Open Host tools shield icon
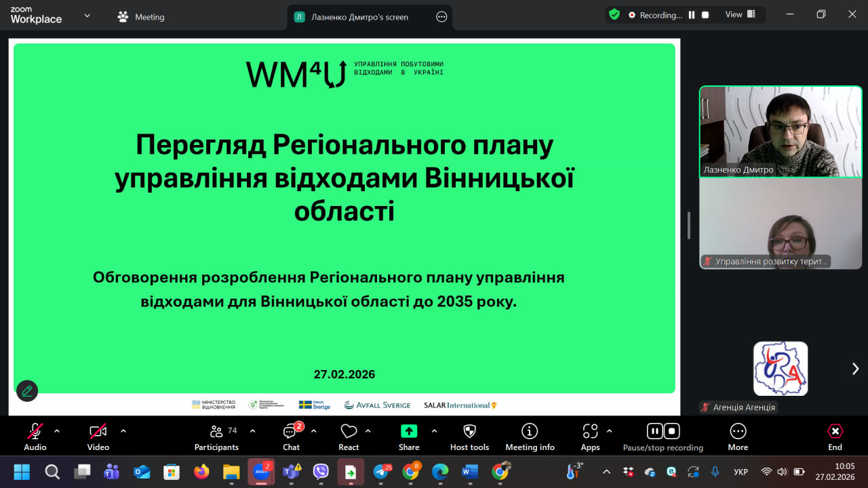 (x=469, y=432)
